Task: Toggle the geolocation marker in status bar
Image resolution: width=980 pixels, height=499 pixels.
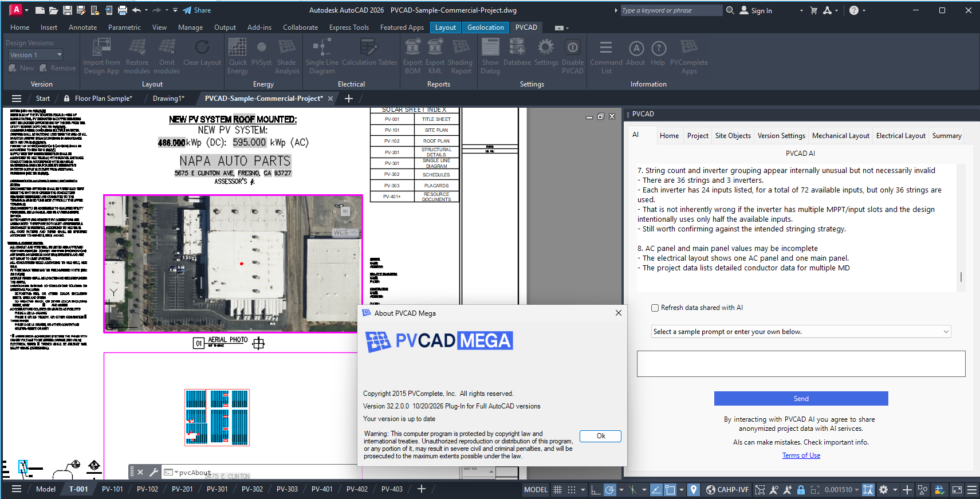Action: pos(694,490)
